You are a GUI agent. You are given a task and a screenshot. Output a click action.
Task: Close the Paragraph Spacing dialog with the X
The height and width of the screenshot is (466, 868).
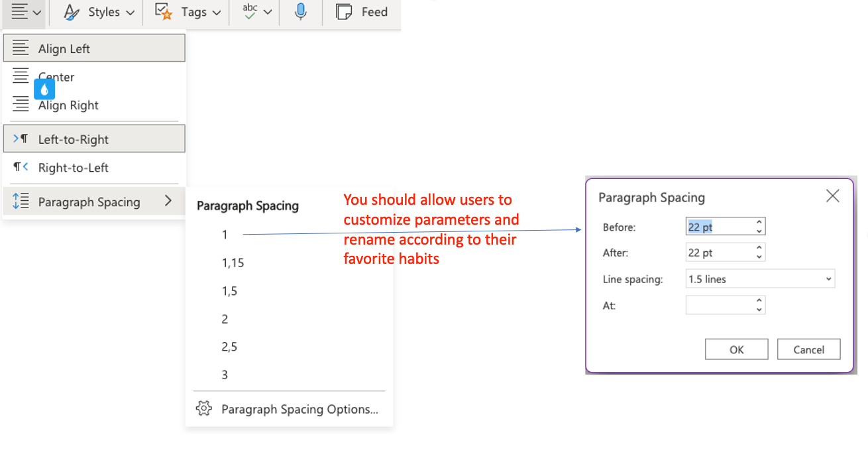833,196
